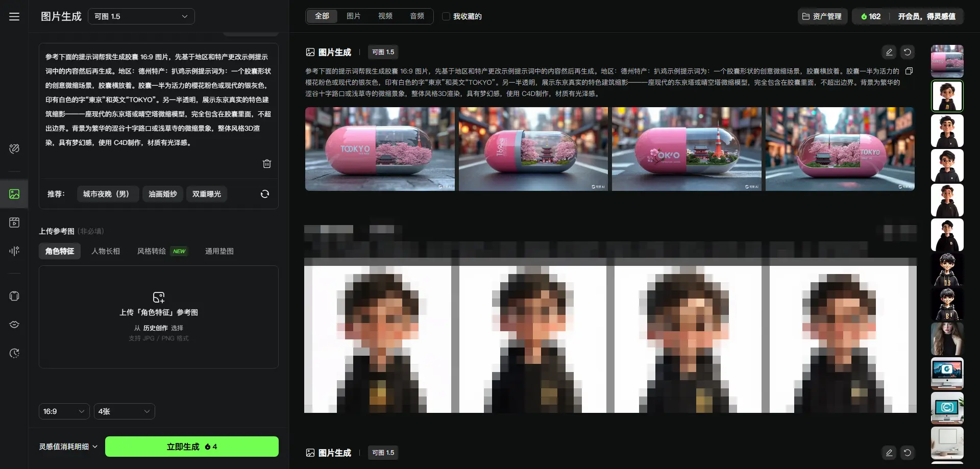This screenshot has width=980, height=469.
Task: Toggle the 我收藏的 checkbox
Action: click(x=446, y=16)
